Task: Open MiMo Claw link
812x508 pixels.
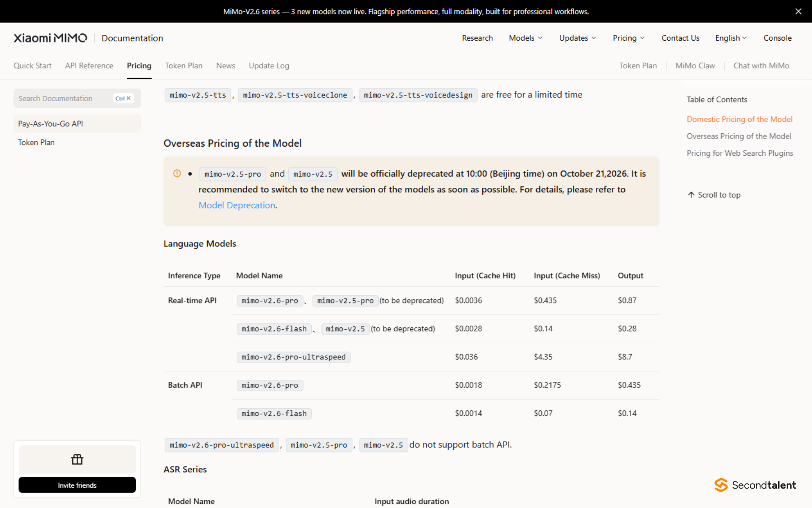Action: (x=695, y=65)
